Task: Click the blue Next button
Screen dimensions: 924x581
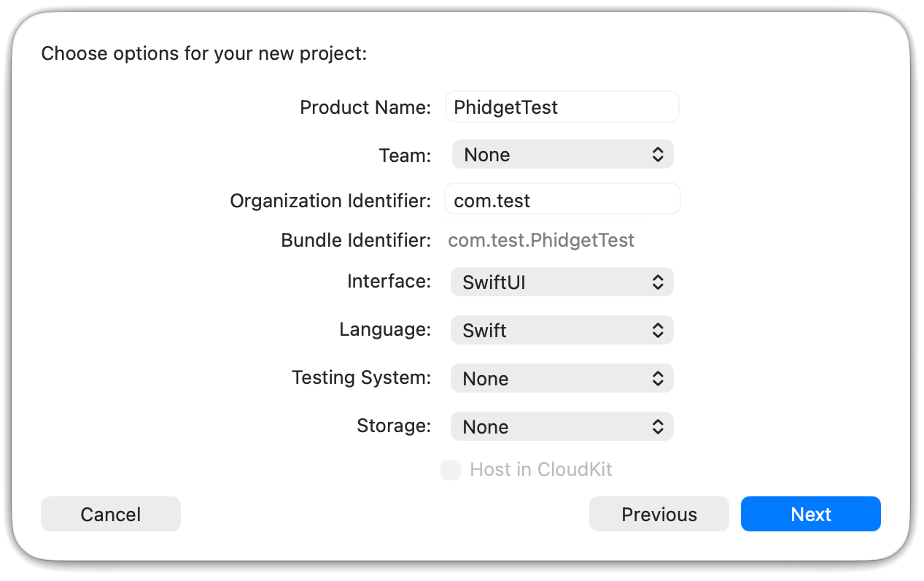Action: [x=810, y=515]
